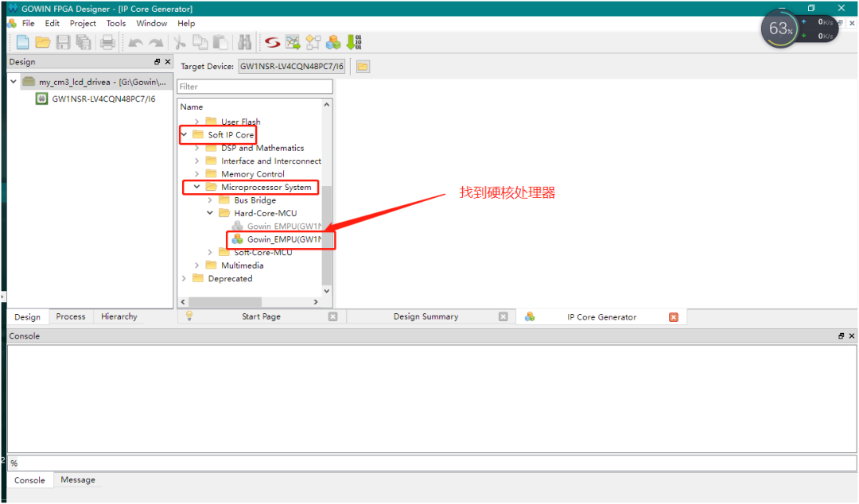Expand the User Flash folder

point(196,122)
